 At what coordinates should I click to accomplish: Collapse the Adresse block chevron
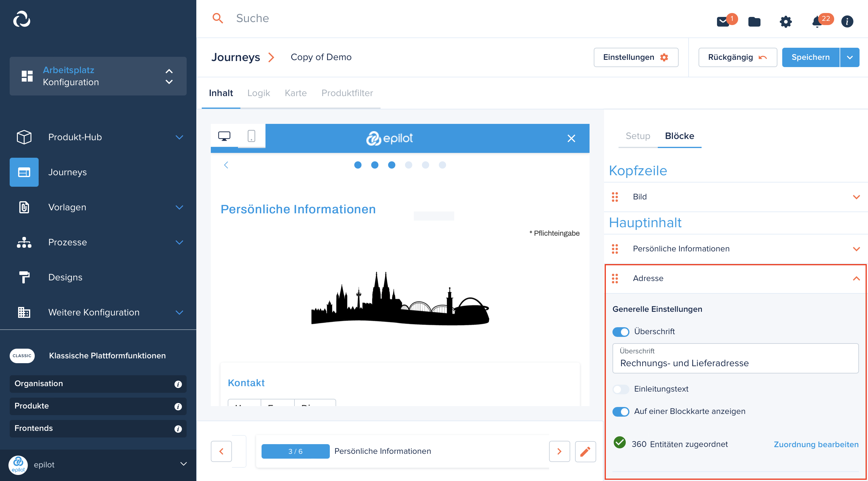(856, 279)
